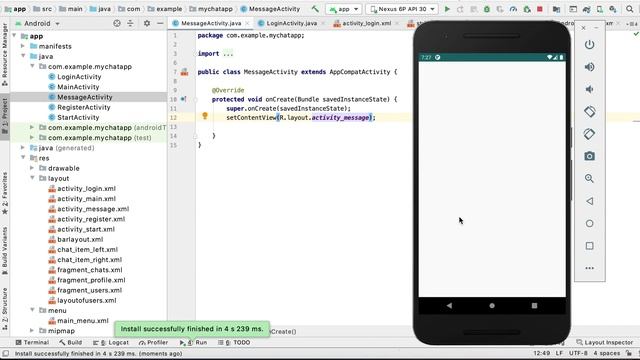Take an emulator screenshot with camera icon
640x360 pixels.
(589, 156)
